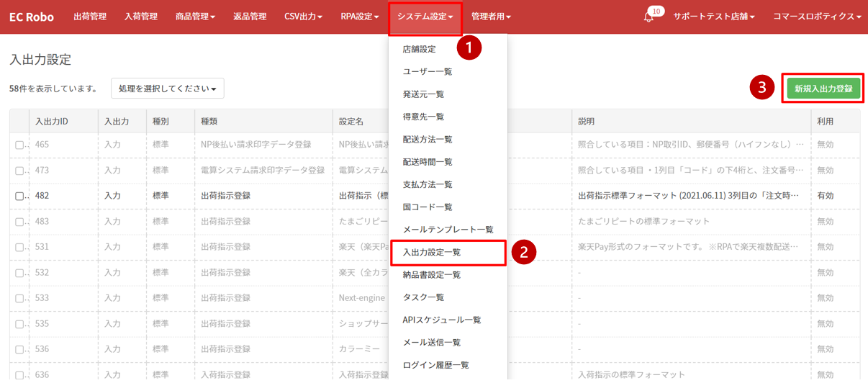The image size is (868, 383).
Task: Check the checkbox for row 473
Action: pyautogui.click(x=19, y=171)
